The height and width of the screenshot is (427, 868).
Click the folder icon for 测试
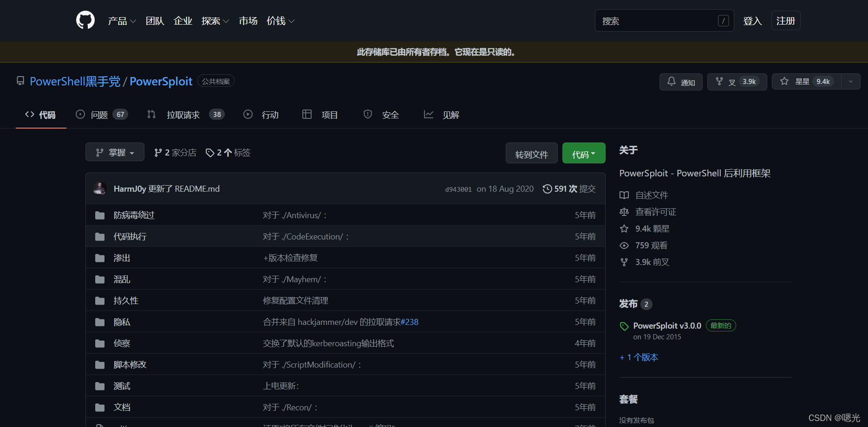[x=100, y=386]
